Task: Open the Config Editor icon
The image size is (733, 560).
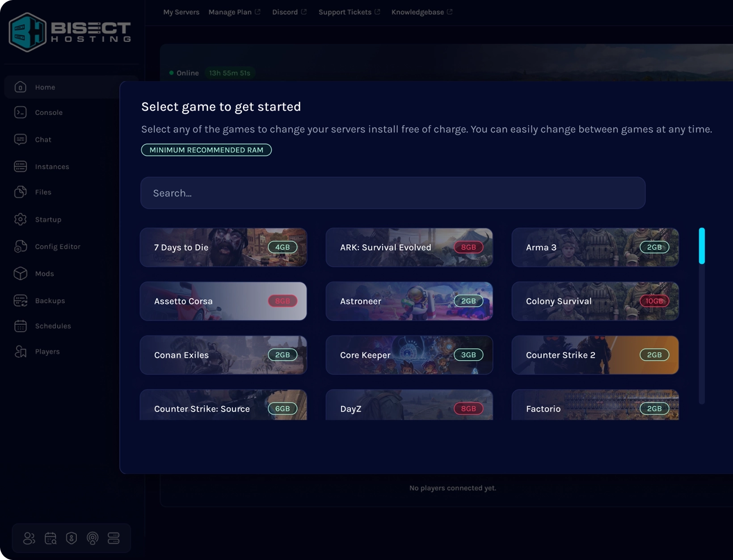Action: (x=20, y=247)
